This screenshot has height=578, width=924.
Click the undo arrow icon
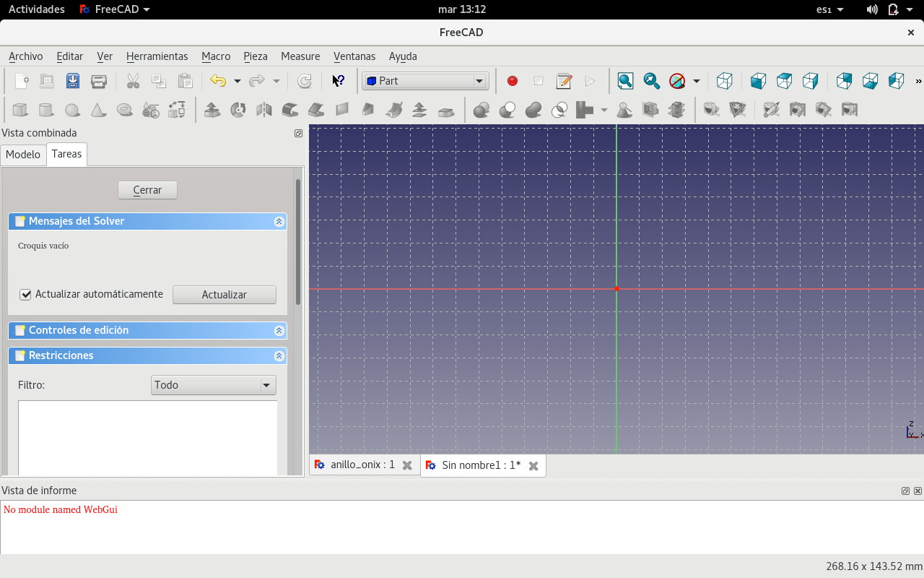pyautogui.click(x=217, y=81)
